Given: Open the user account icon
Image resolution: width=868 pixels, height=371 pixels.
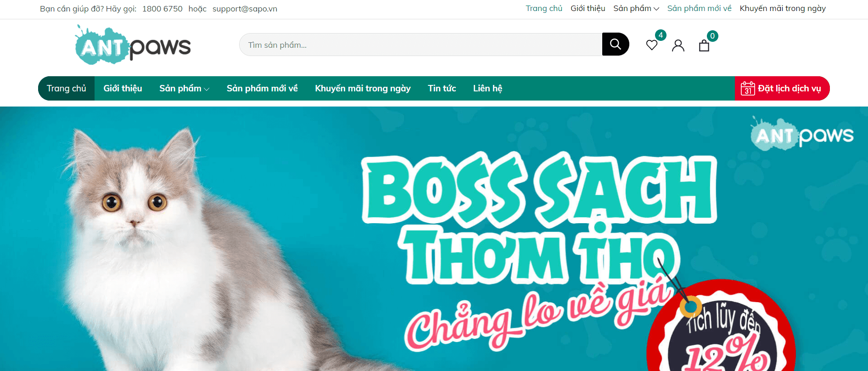Looking at the screenshot, I should pyautogui.click(x=678, y=45).
